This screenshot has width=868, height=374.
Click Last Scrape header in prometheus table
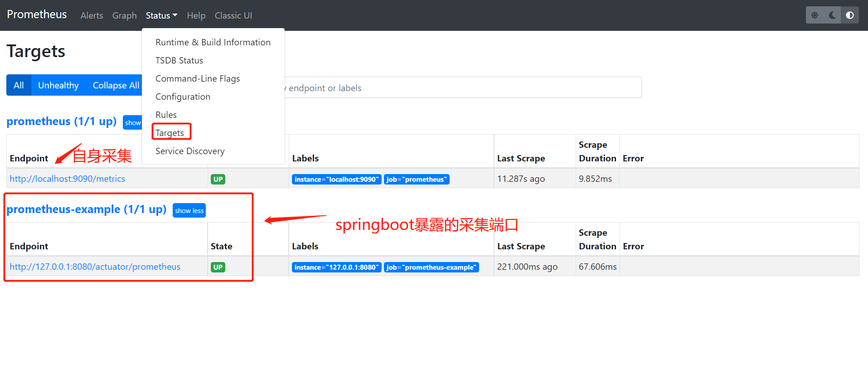point(521,158)
